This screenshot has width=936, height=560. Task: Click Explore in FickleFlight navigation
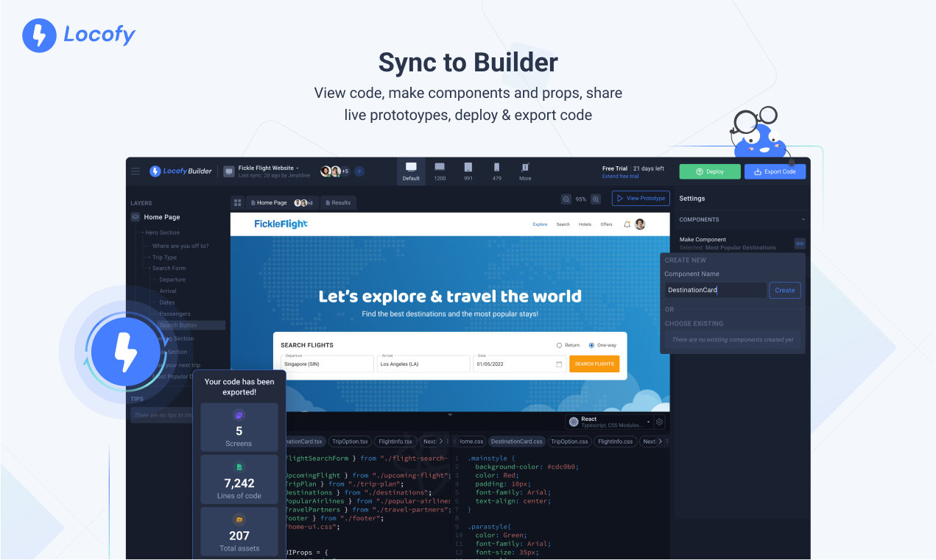tap(540, 224)
